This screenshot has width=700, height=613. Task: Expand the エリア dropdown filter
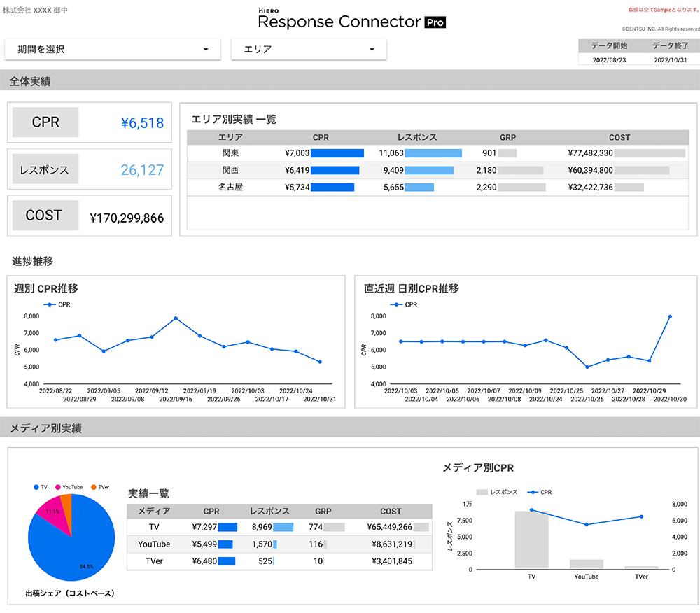(309, 50)
